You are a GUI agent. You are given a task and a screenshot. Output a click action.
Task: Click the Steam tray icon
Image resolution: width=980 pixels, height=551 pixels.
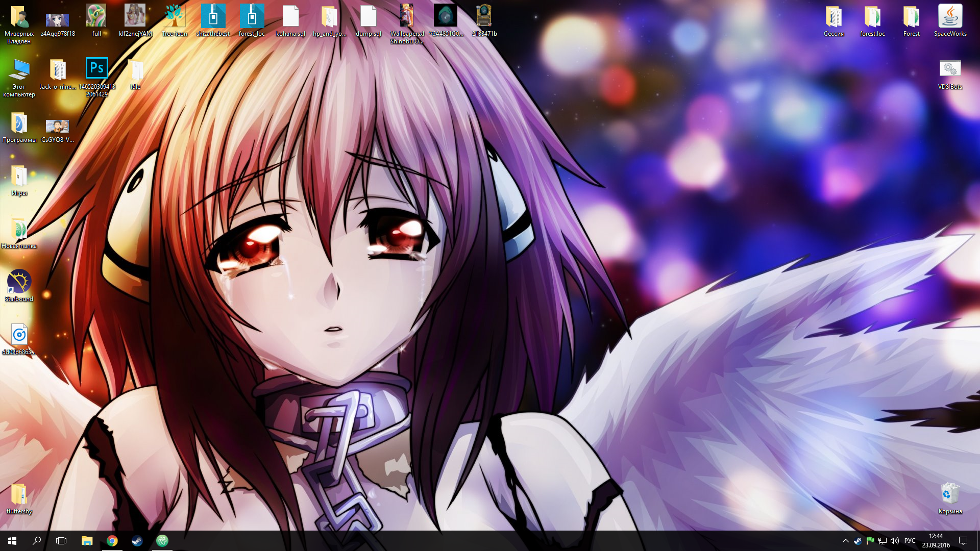tap(857, 541)
